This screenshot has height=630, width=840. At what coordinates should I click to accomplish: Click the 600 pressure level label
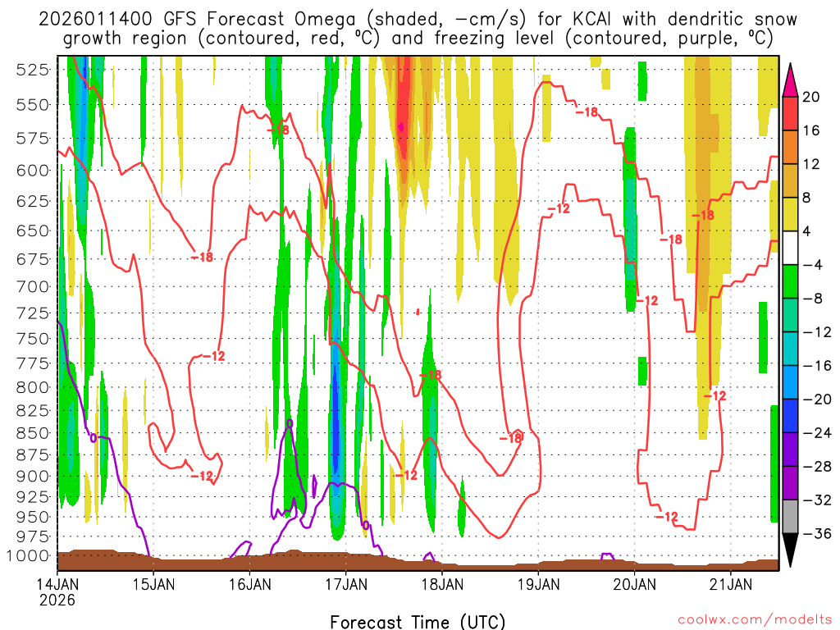point(33,171)
